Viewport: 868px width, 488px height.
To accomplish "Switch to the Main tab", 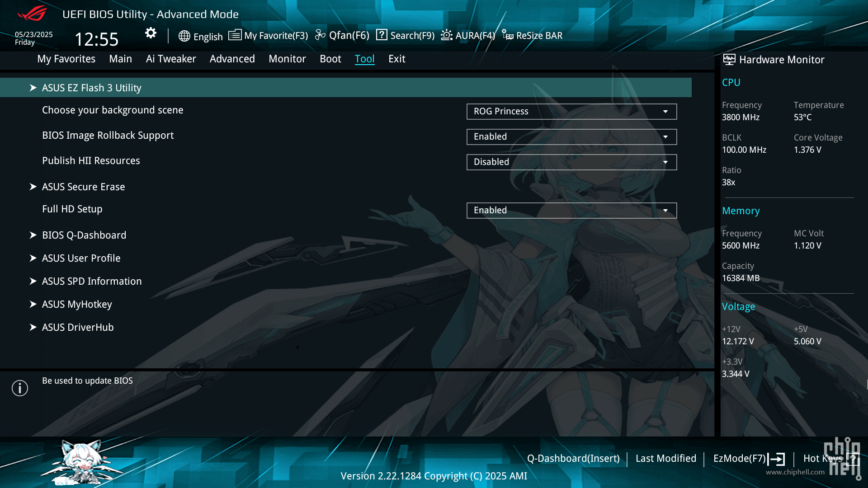I will tap(120, 59).
